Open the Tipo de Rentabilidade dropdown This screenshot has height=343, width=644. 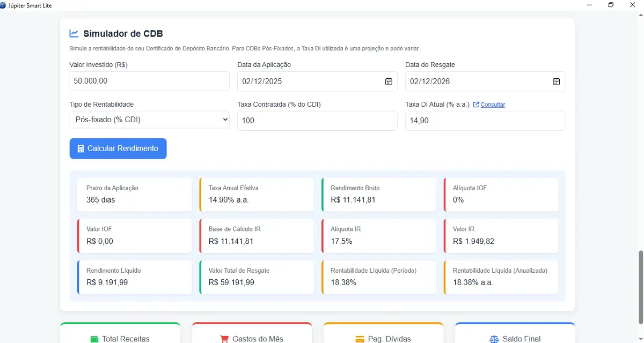(149, 120)
